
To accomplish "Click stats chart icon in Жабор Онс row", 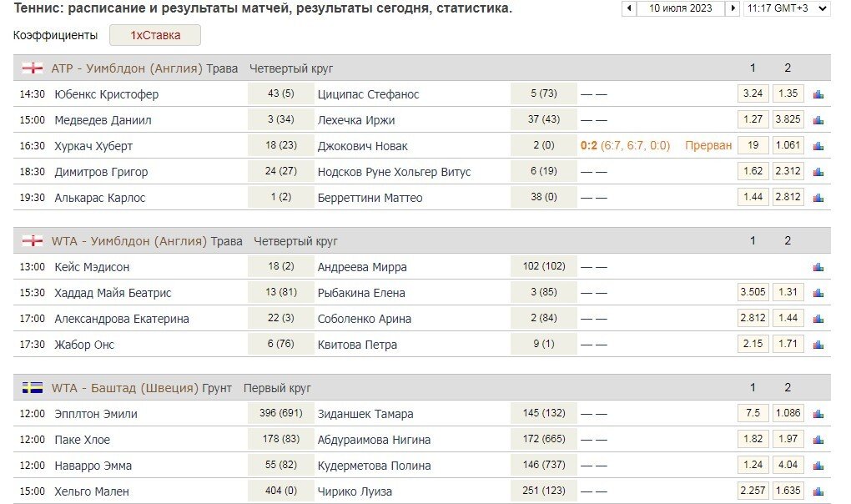I will click(x=818, y=345).
